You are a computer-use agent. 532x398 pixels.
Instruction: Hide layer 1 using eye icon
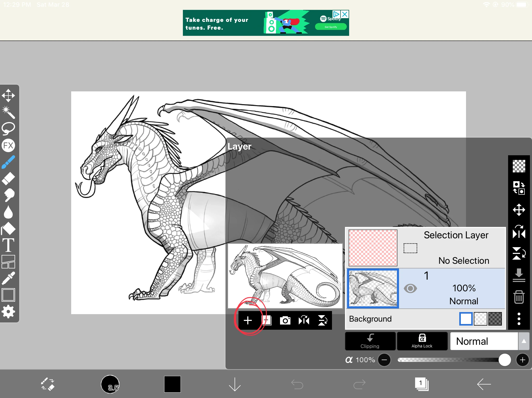click(x=410, y=288)
